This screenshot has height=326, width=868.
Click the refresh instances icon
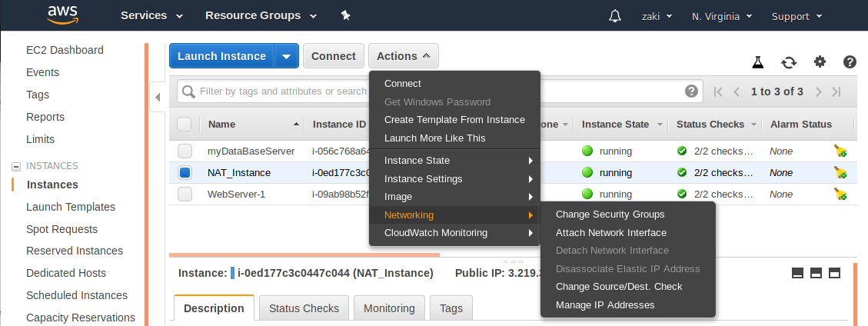pyautogui.click(x=789, y=62)
